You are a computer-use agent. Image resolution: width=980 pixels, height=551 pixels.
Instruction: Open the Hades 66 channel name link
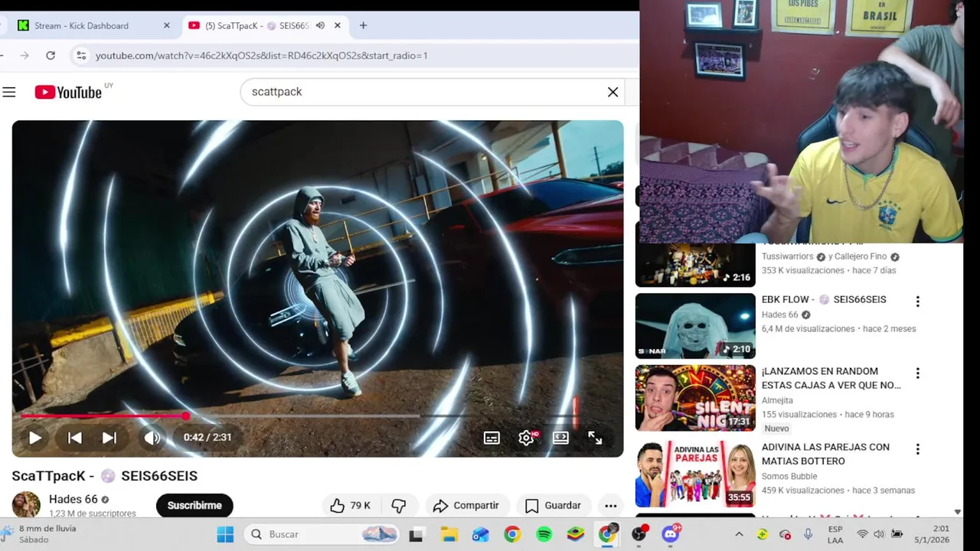pyautogui.click(x=73, y=499)
